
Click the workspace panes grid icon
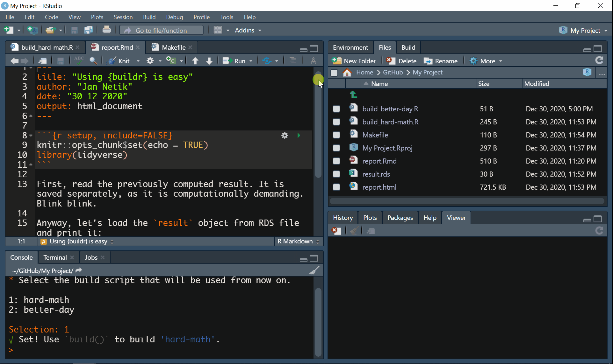(x=218, y=30)
